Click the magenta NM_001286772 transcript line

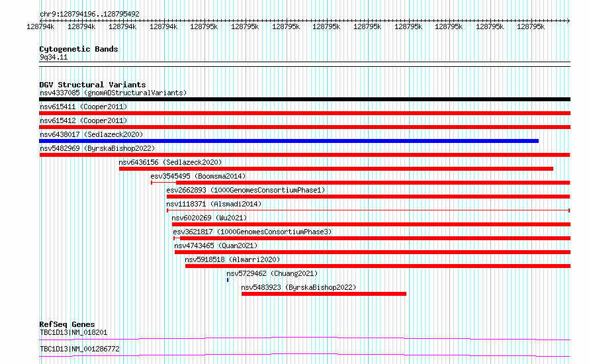tap(304, 355)
